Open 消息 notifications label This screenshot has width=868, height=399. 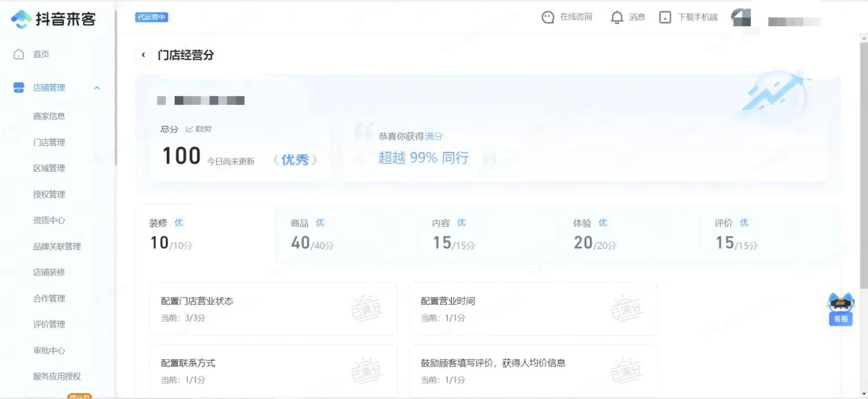tap(637, 17)
